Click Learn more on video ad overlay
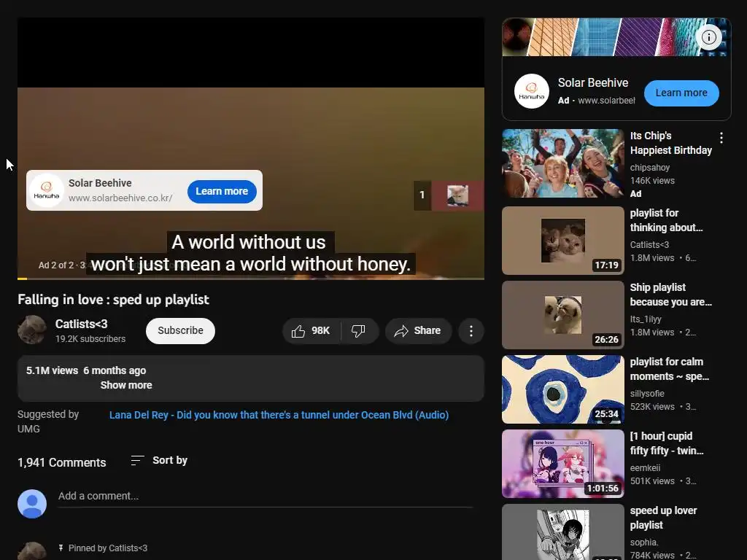Viewport: 747px width, 560px height. click(x=222, y=191)
